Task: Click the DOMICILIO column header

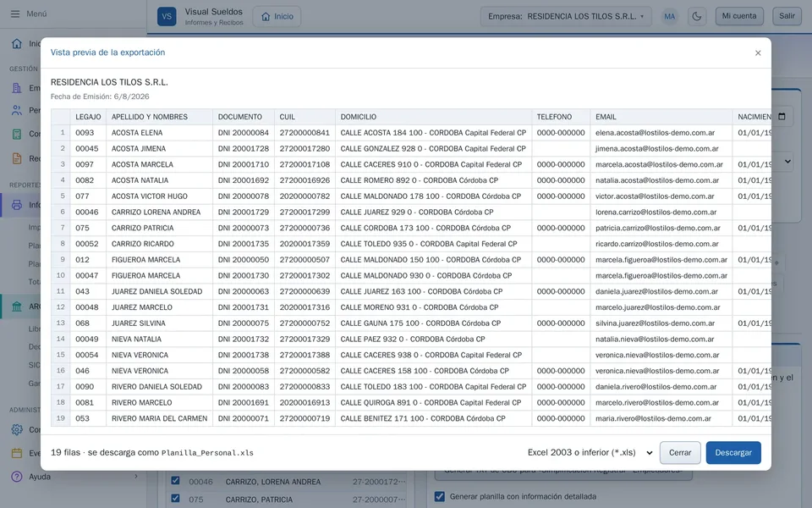Action: [433, 117]
